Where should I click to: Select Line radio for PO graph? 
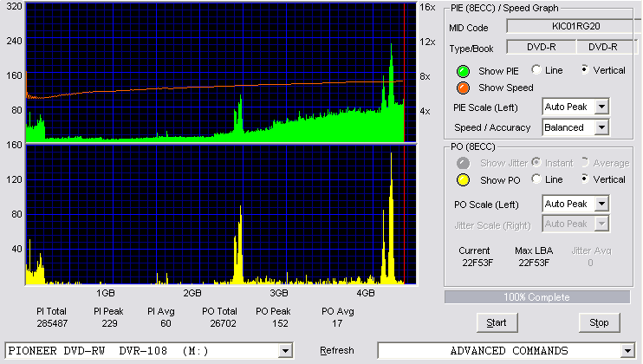point(536,179)
